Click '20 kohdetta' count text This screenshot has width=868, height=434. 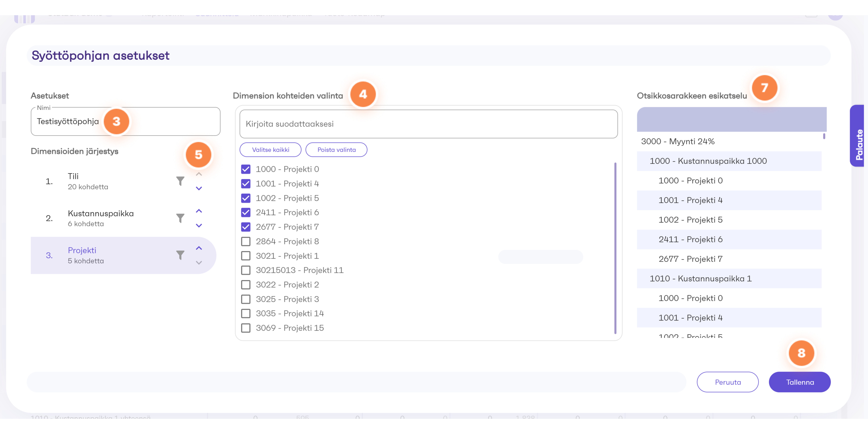(88, 187)
